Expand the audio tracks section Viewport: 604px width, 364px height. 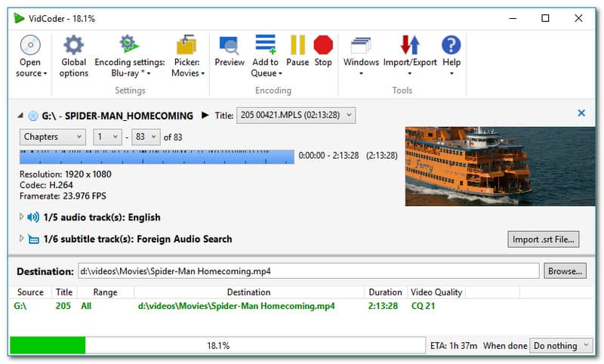[22, 217]
